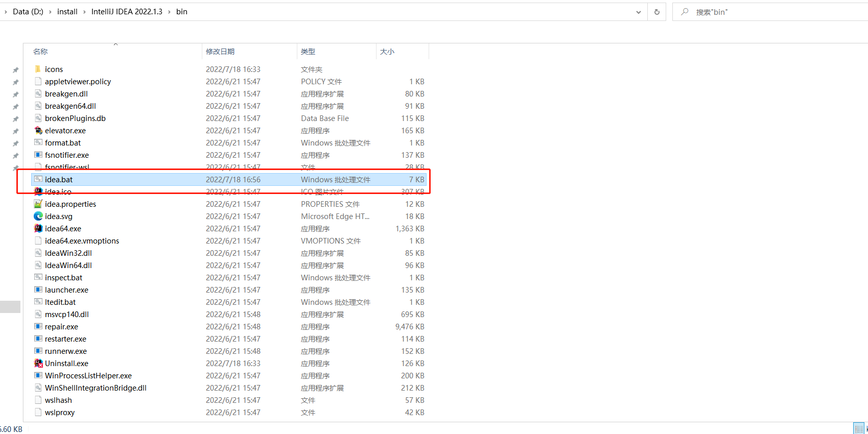Click the idea64.exe IntelliJ icon

coord(38,228)
